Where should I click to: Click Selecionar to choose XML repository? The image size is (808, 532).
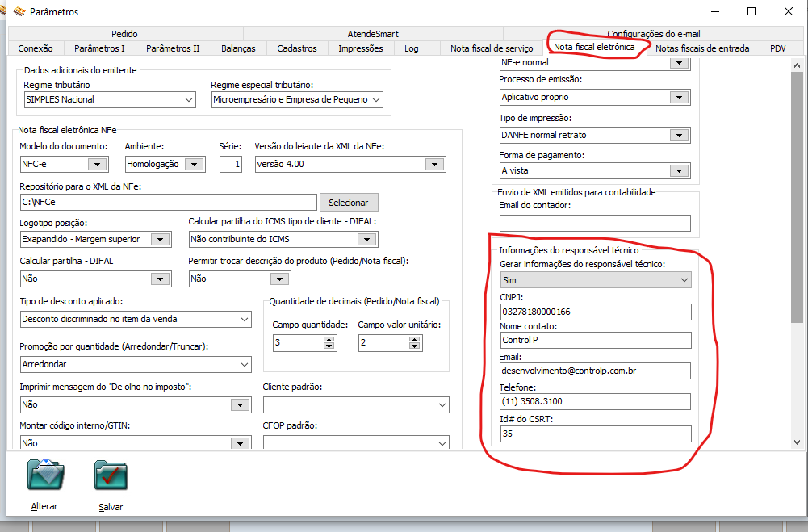349,202
